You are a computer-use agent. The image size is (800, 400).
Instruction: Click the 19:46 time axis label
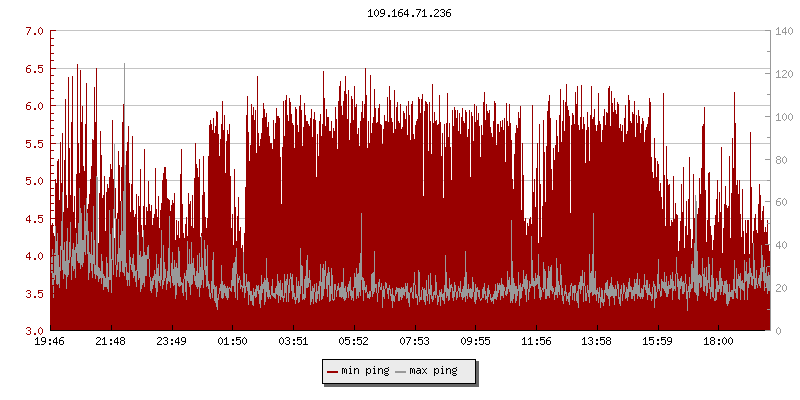[50, 341]
